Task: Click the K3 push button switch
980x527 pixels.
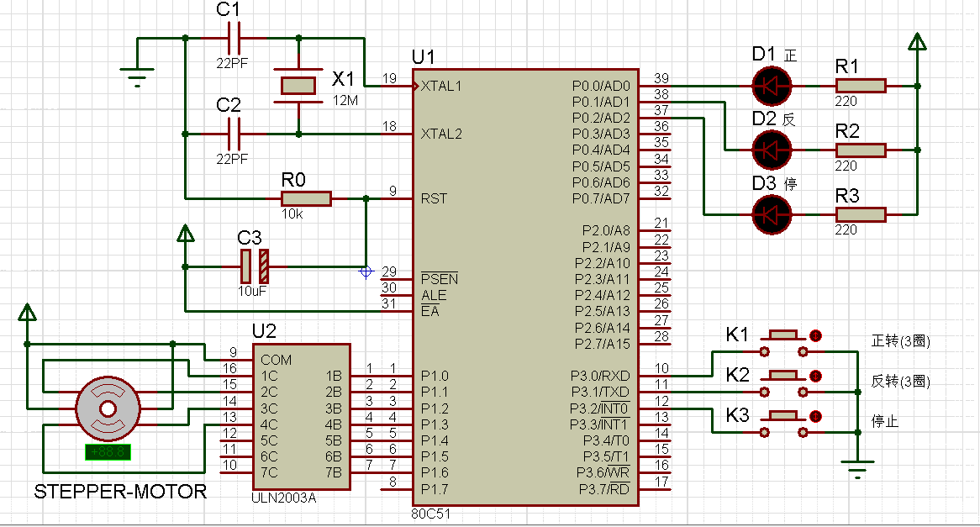Action: (783, 424)
